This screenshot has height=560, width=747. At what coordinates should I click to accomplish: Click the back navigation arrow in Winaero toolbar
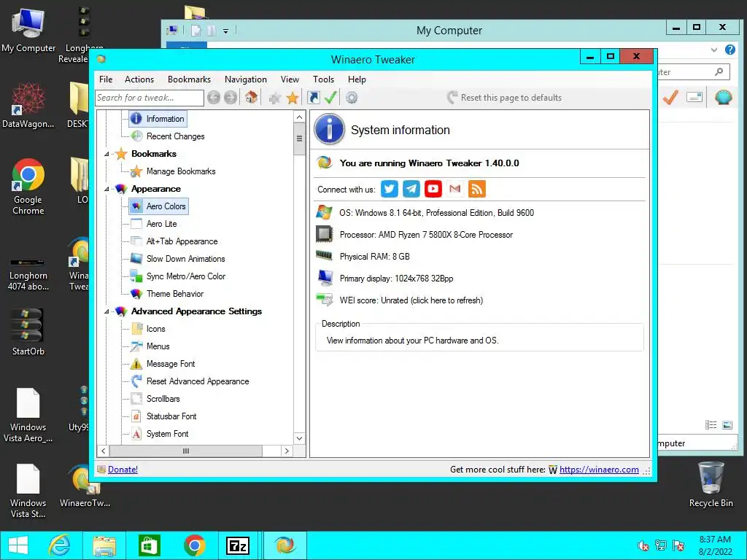click(214, 98)
